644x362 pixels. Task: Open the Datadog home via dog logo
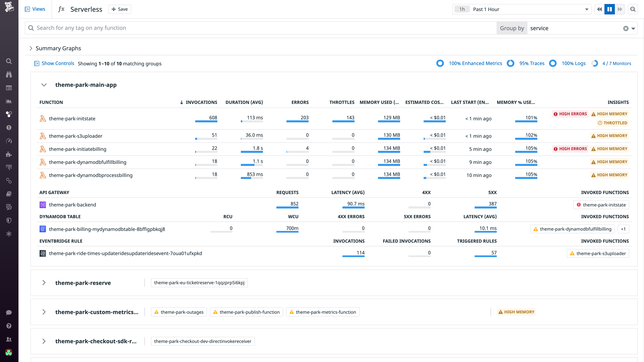(x=9, y=7)
